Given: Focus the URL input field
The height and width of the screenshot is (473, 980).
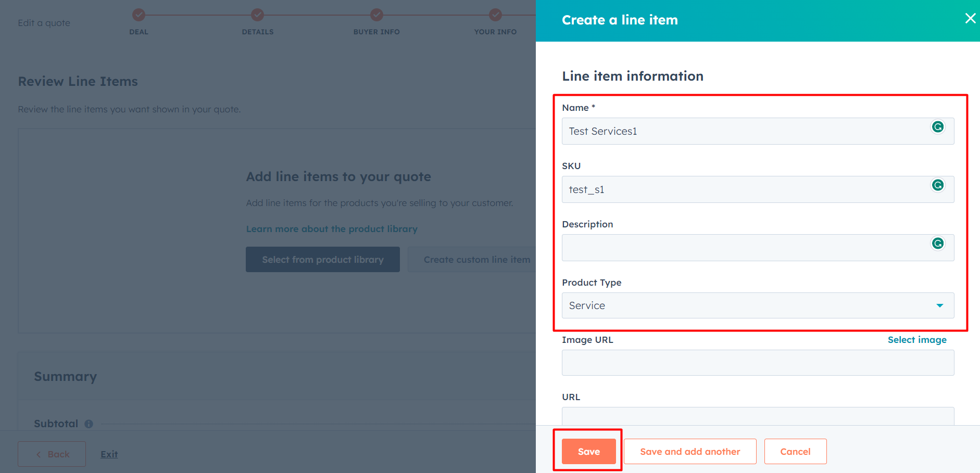Looking at the screenshot, I should point(758,416).
